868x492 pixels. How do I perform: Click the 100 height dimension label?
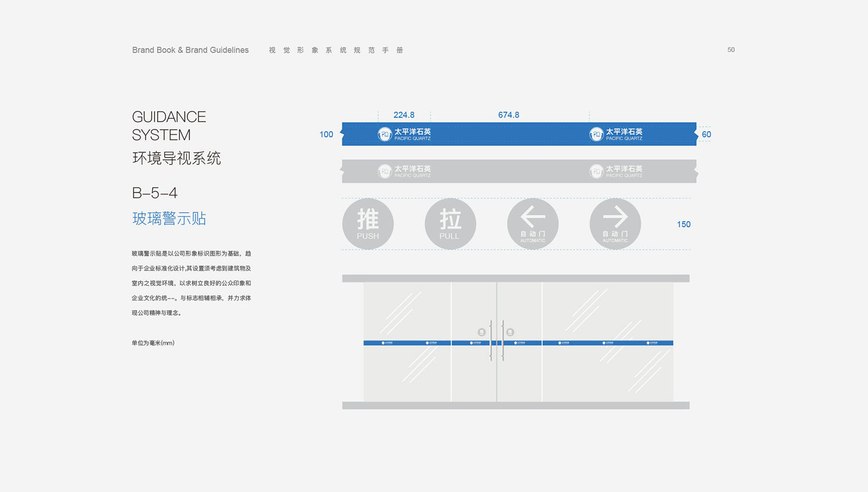pos(326,134)
